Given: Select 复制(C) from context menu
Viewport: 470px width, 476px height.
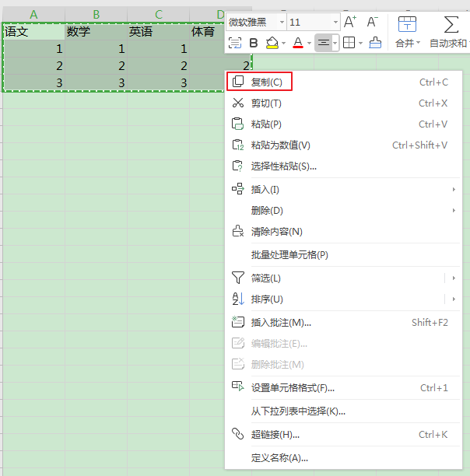Looking at the screenshot, I should tap(343, 82).
